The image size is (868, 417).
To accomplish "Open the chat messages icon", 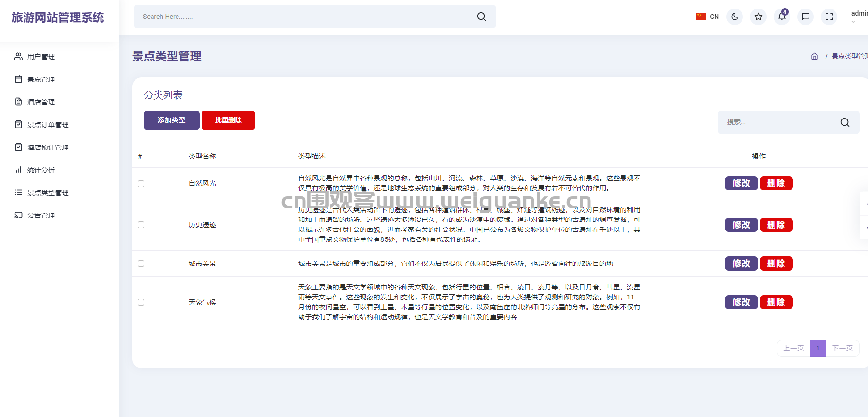I will point(805,17).
